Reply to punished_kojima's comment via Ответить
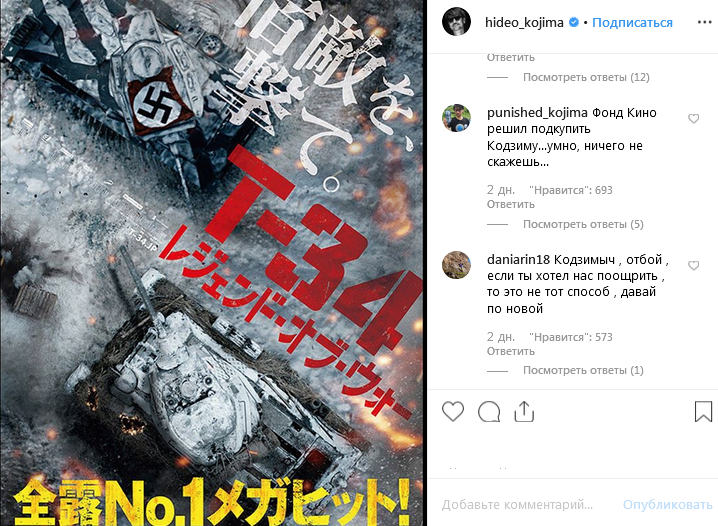 pos(511,204)
